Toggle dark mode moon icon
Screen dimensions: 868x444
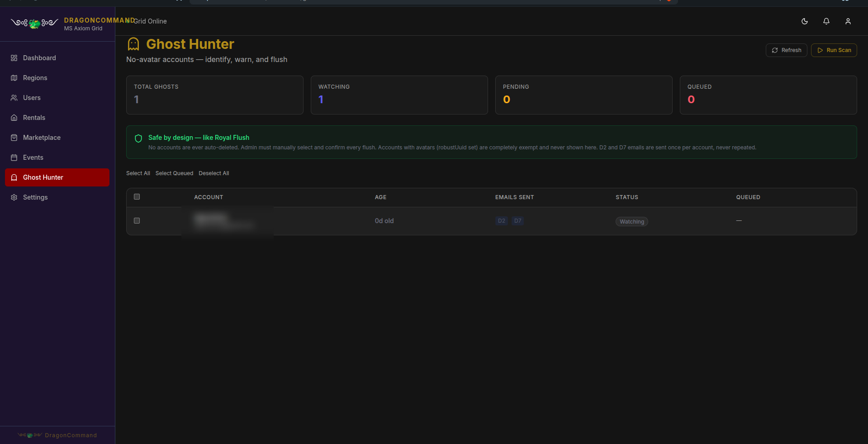805,21
